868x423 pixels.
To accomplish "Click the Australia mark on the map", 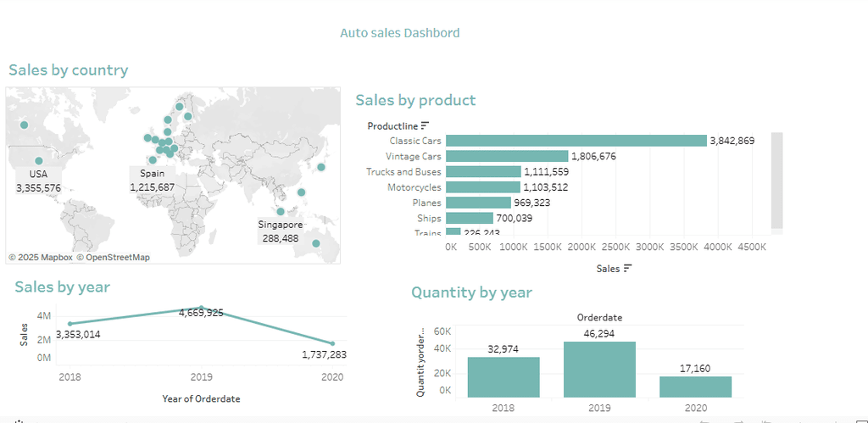I will (316, 244).
